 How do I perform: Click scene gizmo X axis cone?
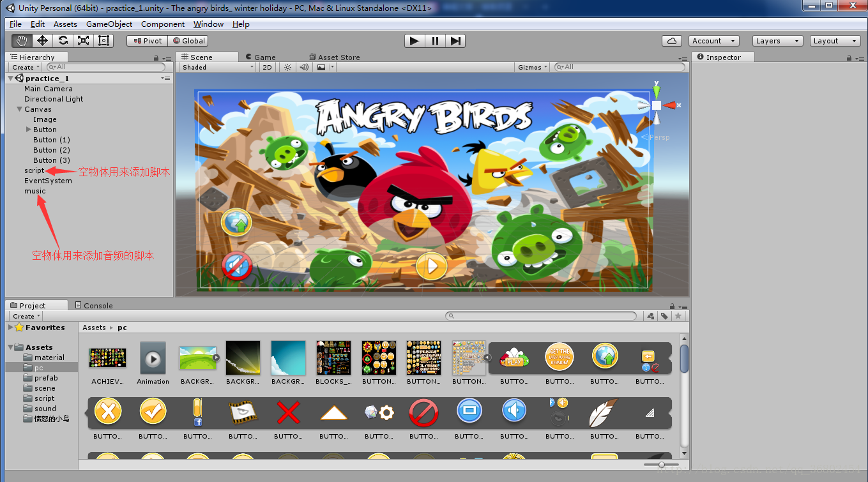tap(670, 105)
